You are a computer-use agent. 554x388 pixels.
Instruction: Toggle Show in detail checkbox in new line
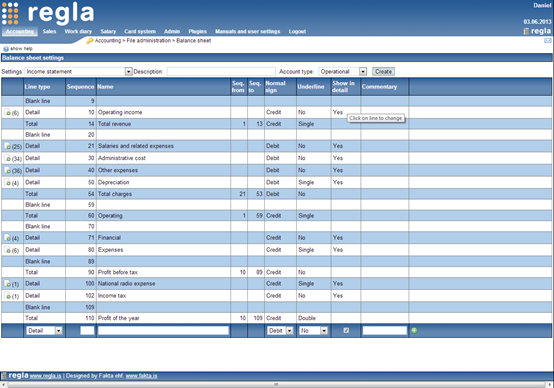(x=346, y=330)
